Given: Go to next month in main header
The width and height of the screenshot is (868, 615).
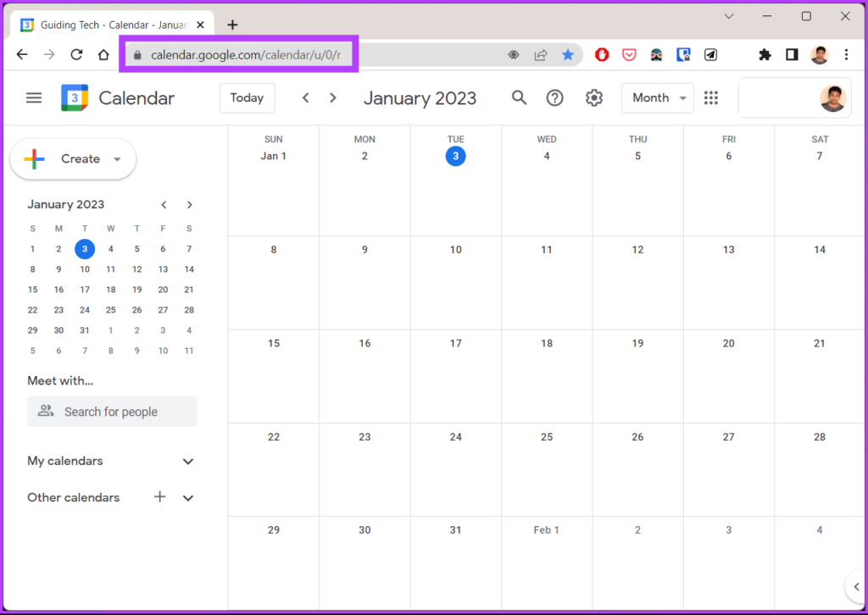Looking at the screenshot, I should 332,98.
